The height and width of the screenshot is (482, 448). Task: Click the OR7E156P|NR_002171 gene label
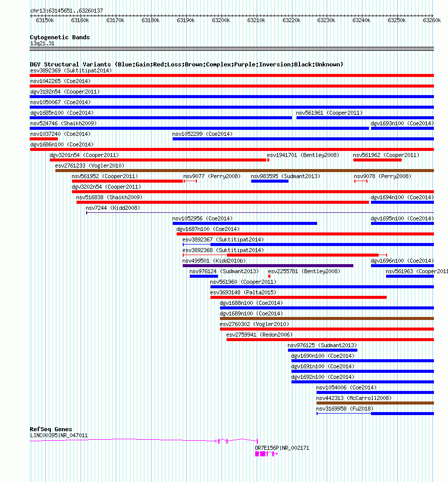[282, 448]
